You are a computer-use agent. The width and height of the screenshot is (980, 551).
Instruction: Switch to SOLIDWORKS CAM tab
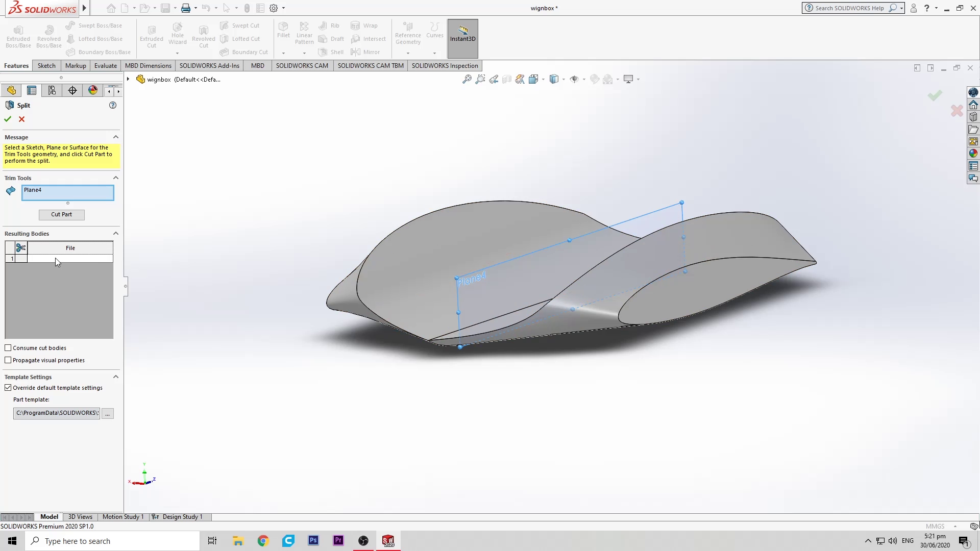(x=302, y=65)
